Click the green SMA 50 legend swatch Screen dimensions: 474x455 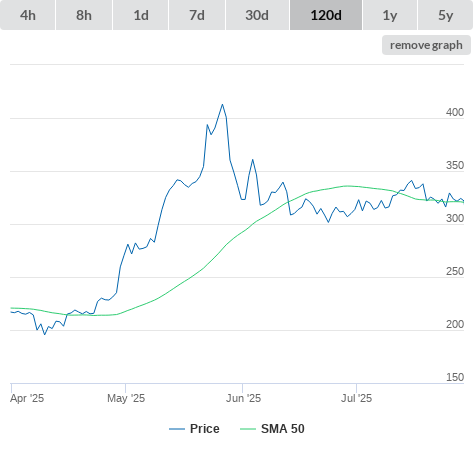pos(248,429)
